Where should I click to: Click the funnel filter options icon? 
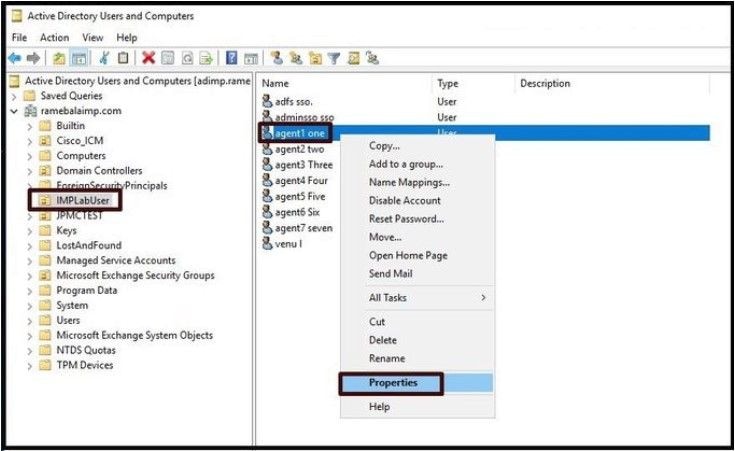pos(334,59)
